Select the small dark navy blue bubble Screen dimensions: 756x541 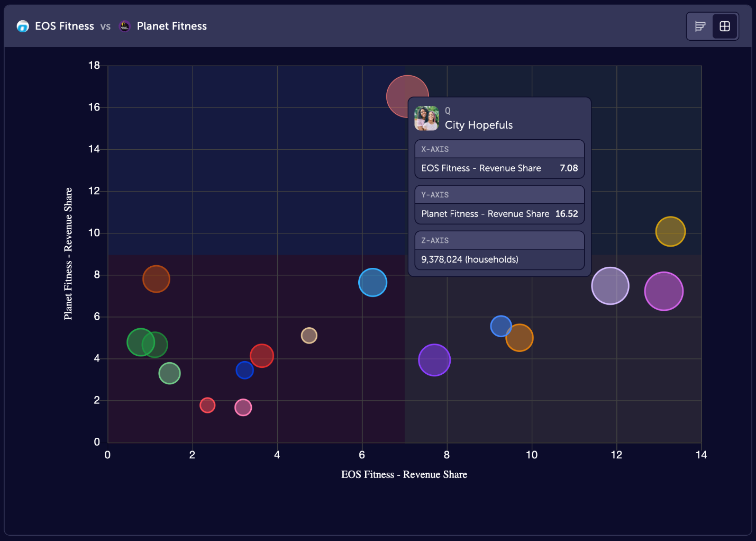point(244,370)
